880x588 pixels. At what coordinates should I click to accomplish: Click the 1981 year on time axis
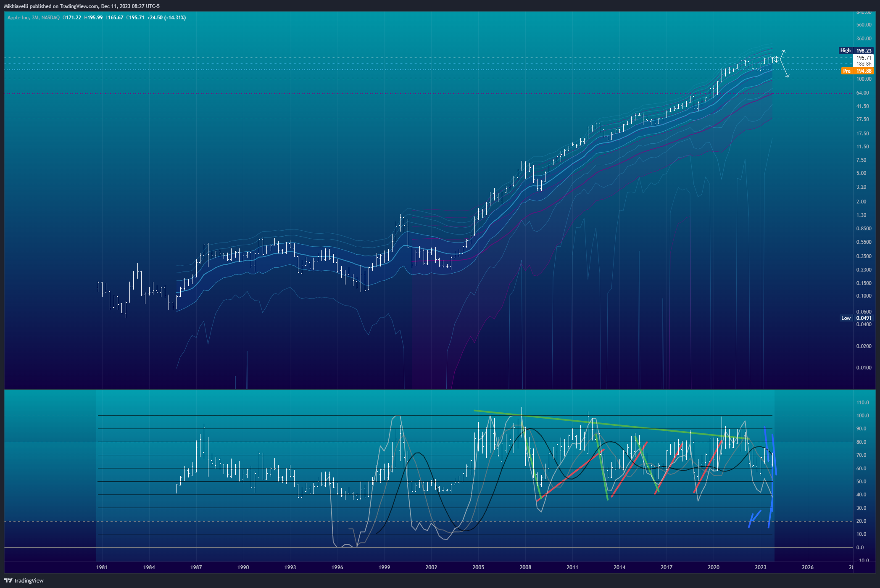tap(102, 567)
